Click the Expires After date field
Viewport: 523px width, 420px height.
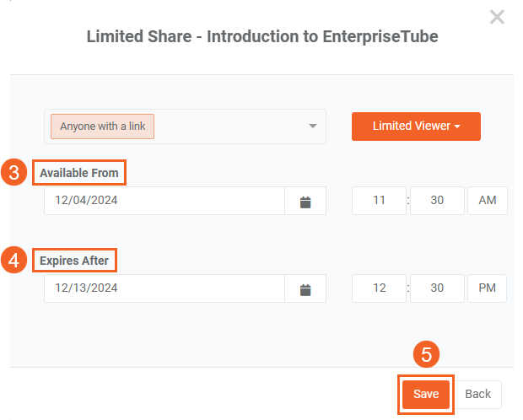(164, 289)
